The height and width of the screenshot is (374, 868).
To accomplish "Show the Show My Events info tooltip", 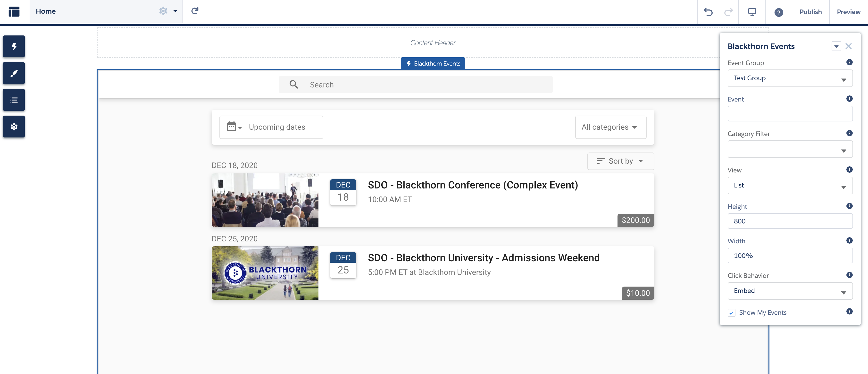I will (x=849, y=311).
